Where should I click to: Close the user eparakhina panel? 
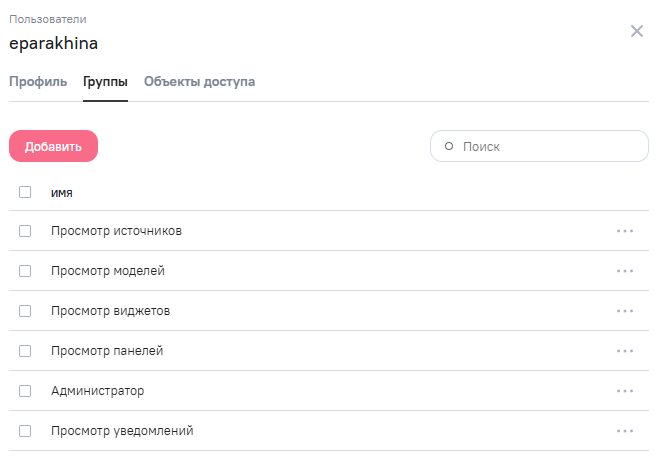tap(637, 31)
